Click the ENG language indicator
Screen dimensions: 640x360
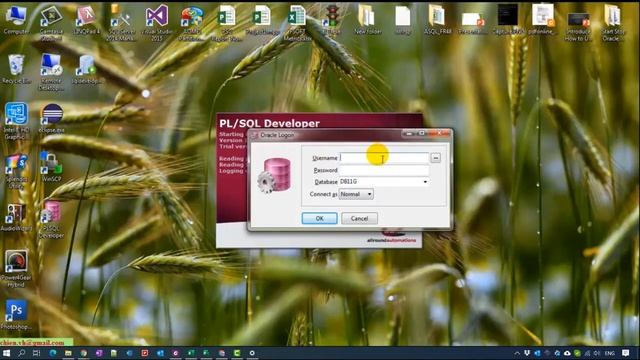pyautogui.click(x=610, y=353)
